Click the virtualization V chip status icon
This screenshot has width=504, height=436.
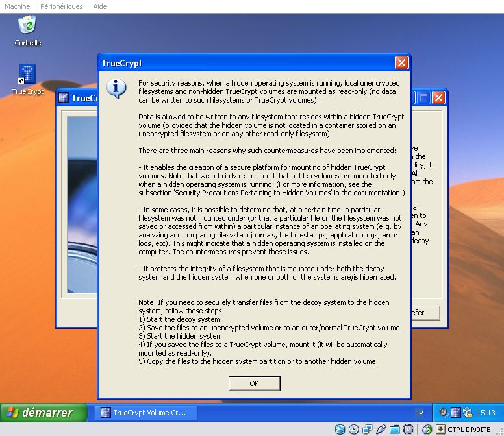tap(408, 430)
